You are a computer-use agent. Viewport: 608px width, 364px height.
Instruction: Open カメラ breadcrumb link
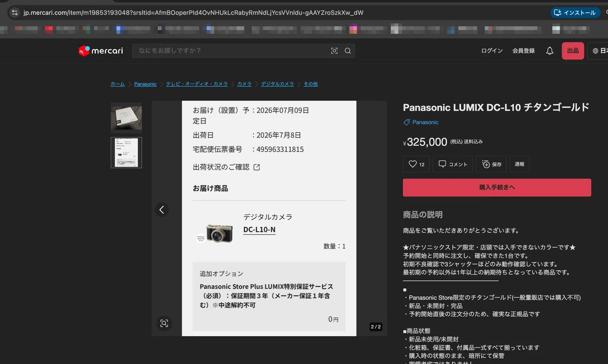coord(244,84)
